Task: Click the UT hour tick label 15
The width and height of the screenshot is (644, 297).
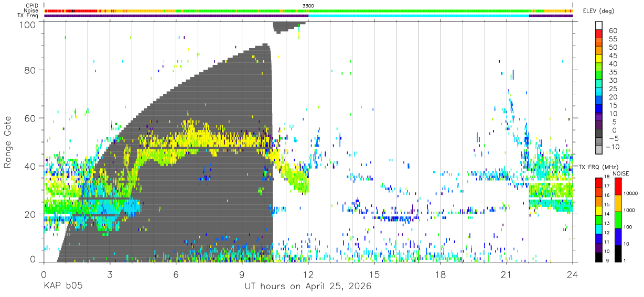Action: point(374,274)
